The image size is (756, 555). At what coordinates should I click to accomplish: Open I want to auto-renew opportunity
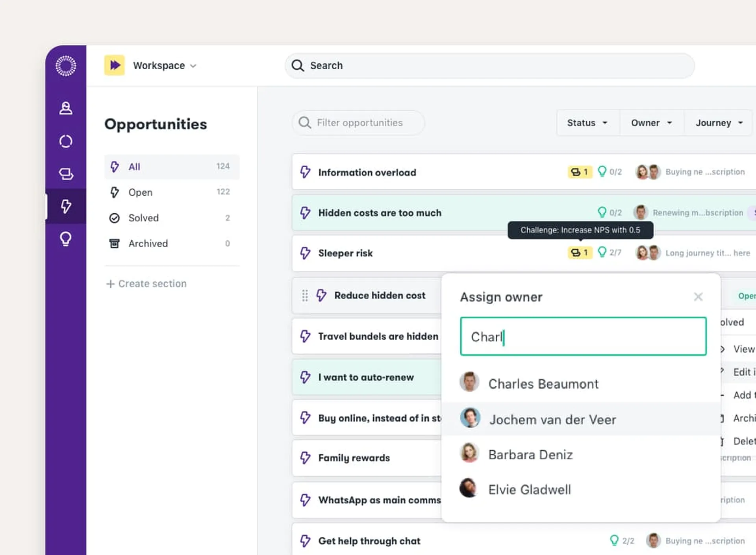pyautogui.click(x=366, y=377)
